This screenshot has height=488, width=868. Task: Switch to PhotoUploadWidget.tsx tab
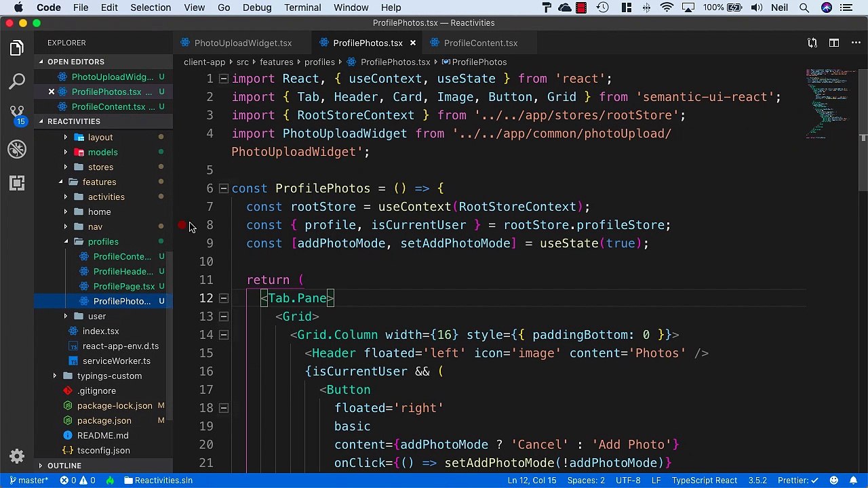243,43
